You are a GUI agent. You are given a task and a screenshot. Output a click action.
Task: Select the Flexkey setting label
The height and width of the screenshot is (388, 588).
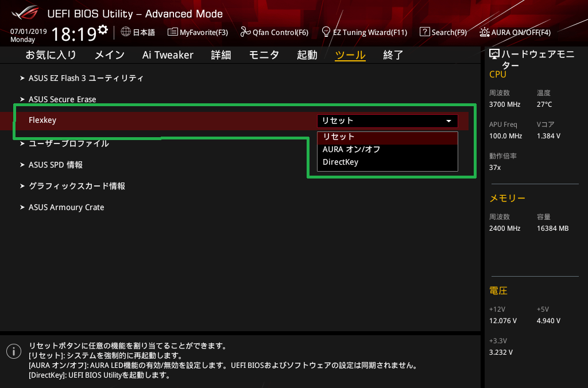(x=42, y=121)
